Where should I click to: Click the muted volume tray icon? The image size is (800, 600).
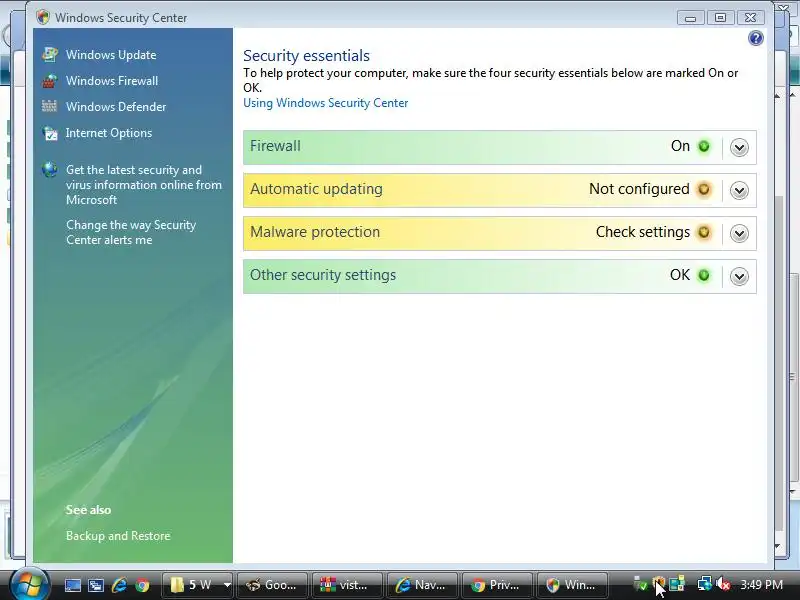point(722,584)
